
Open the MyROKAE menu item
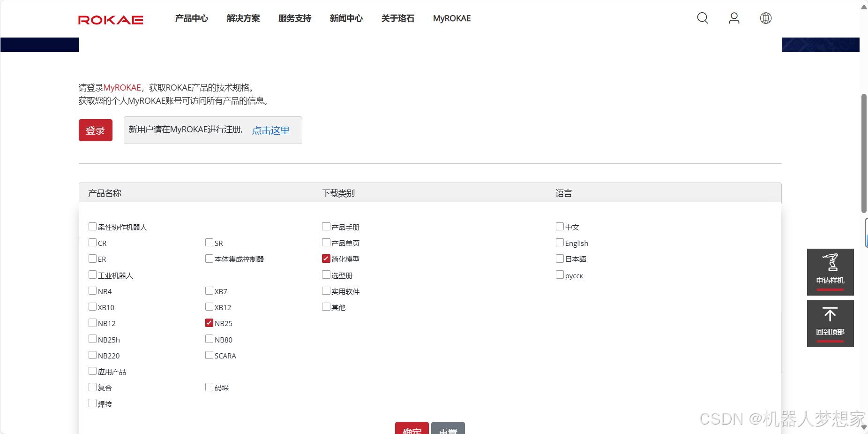point(452,18)
